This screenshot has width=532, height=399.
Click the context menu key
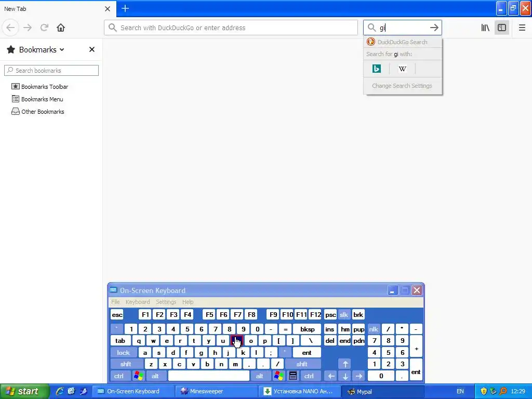293,376
